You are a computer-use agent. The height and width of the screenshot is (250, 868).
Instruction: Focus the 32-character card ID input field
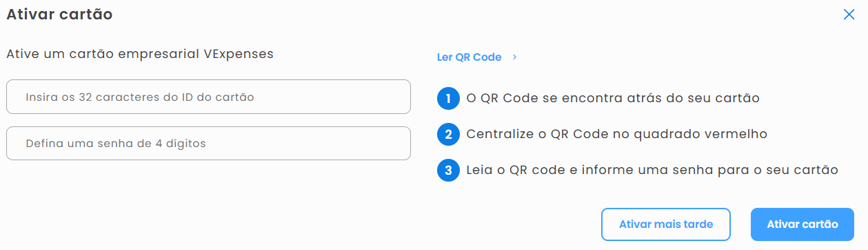tap(208, 97)
